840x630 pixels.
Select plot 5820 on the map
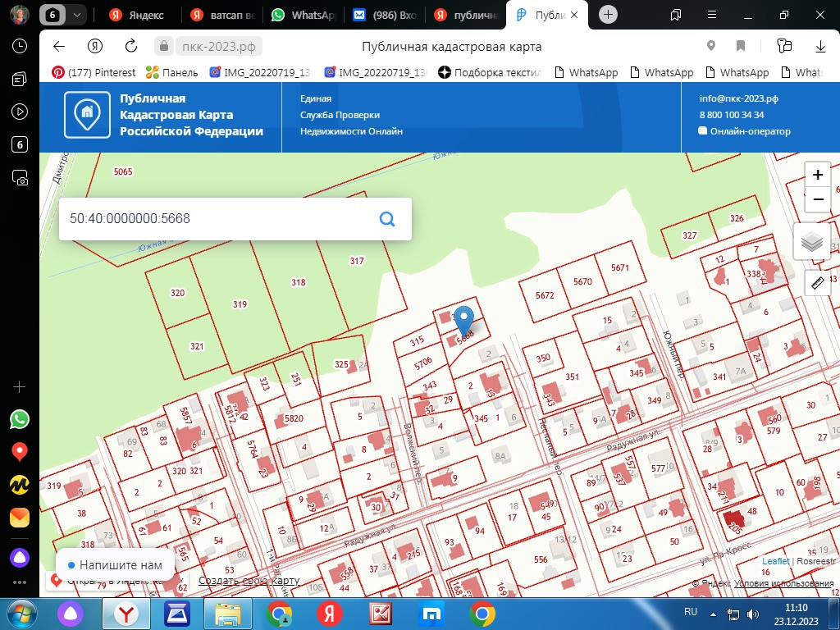click(294, 418)
